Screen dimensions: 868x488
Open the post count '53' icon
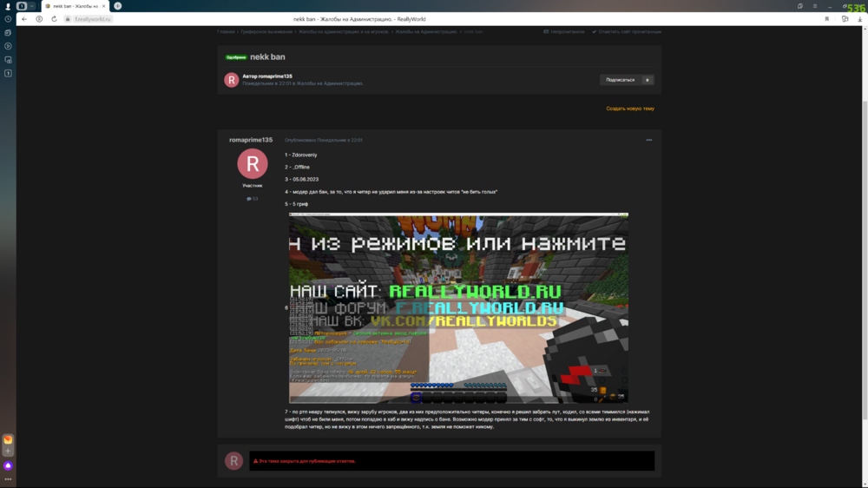(x=253, y=199)
